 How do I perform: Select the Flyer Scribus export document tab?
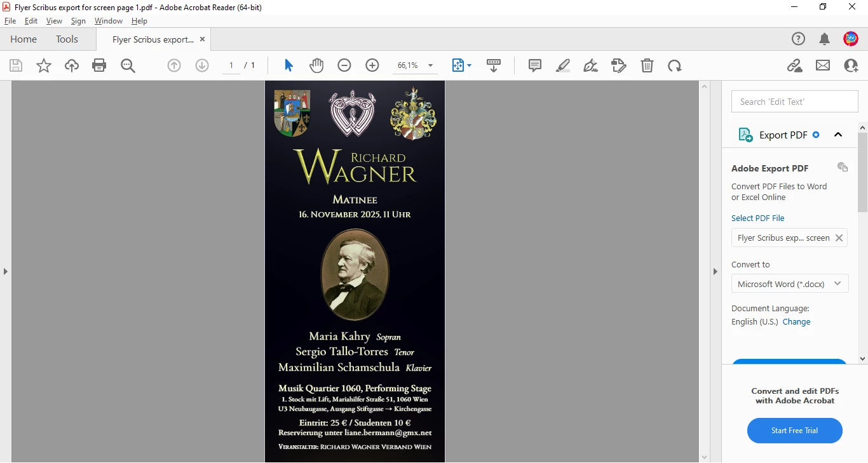pos(153,39)
